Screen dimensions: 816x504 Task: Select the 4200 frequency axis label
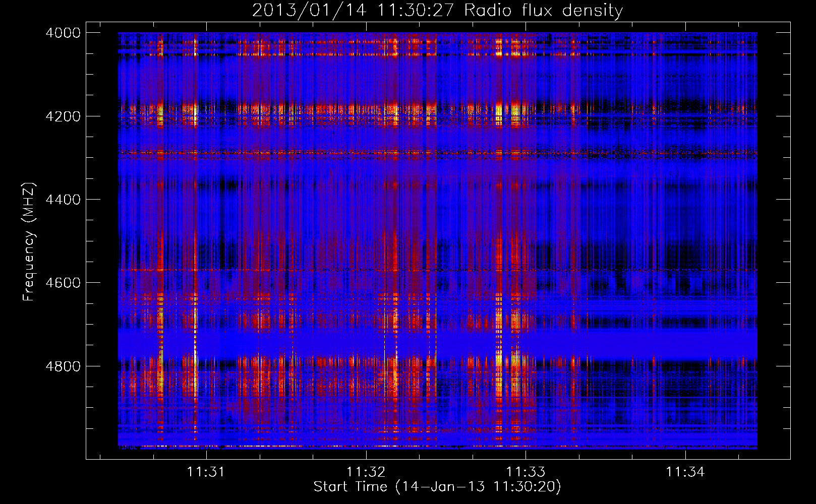click(x=63, y=116)
